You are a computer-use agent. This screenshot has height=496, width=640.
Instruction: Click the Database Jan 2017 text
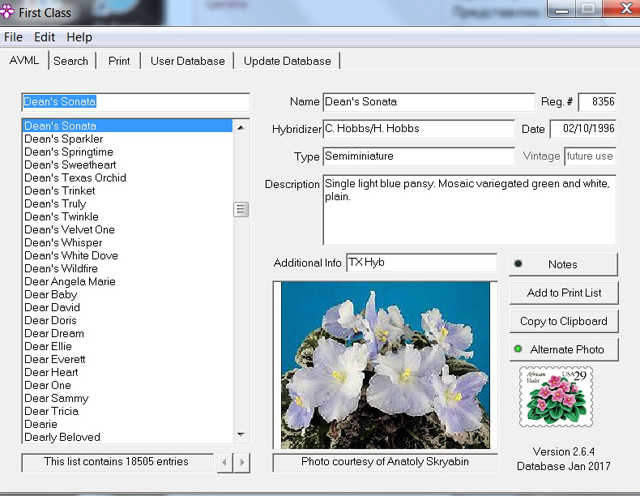(563, 466)
